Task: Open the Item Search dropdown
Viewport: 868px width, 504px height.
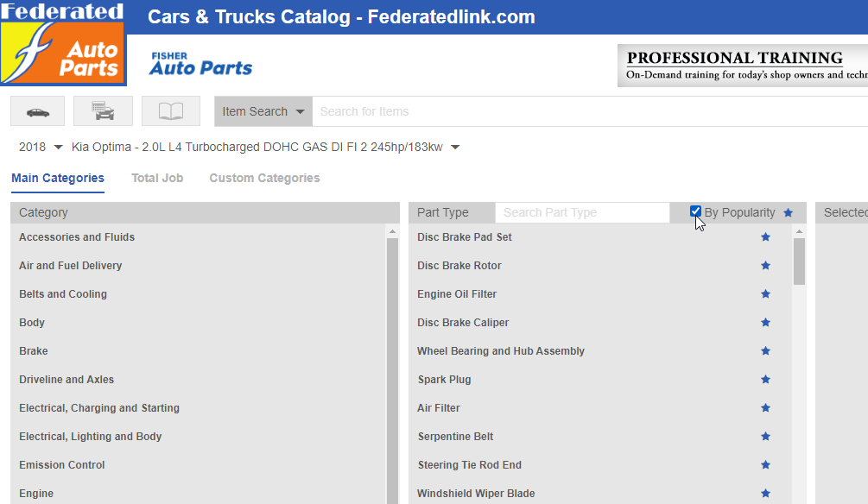Action: 263,111
